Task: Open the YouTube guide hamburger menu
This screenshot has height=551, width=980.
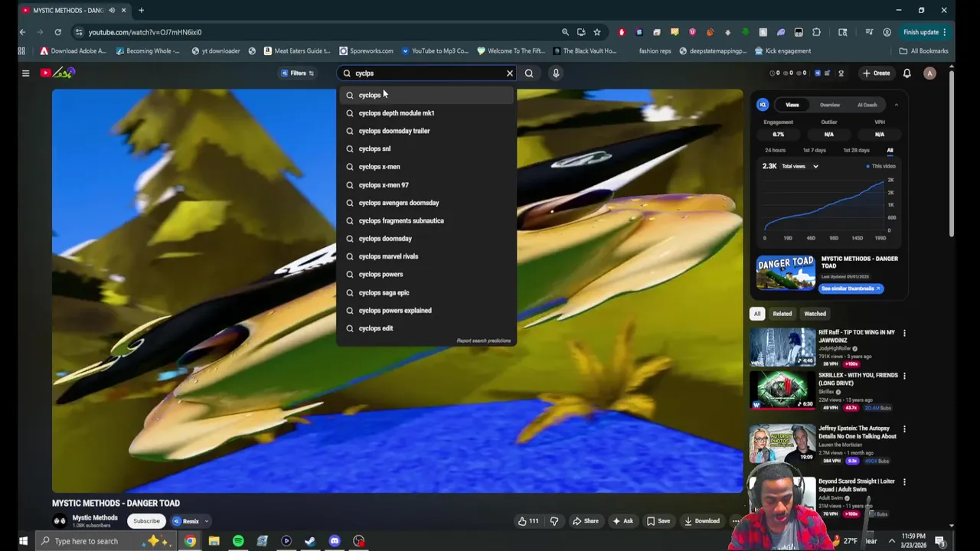Action: (x=25, y=73)
